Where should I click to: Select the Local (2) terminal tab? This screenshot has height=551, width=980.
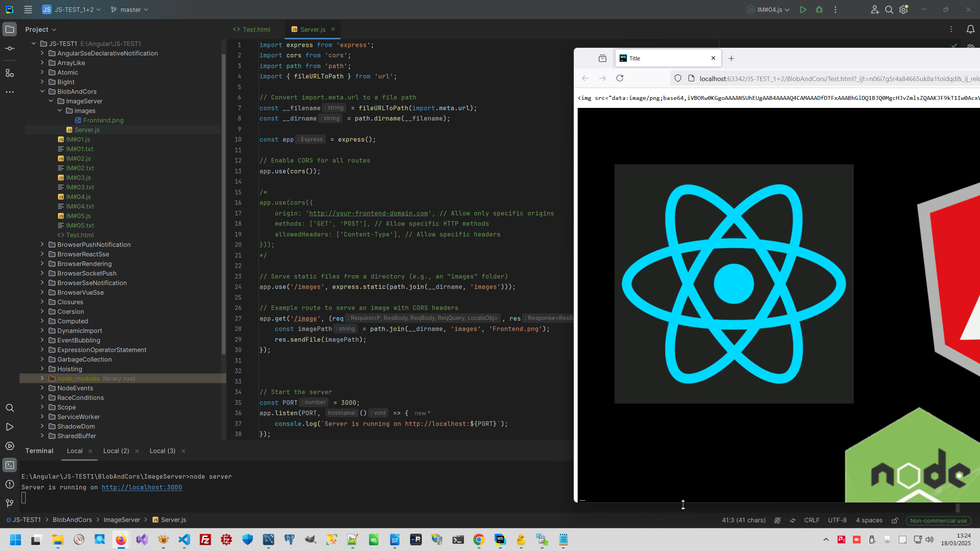[116, 451]
